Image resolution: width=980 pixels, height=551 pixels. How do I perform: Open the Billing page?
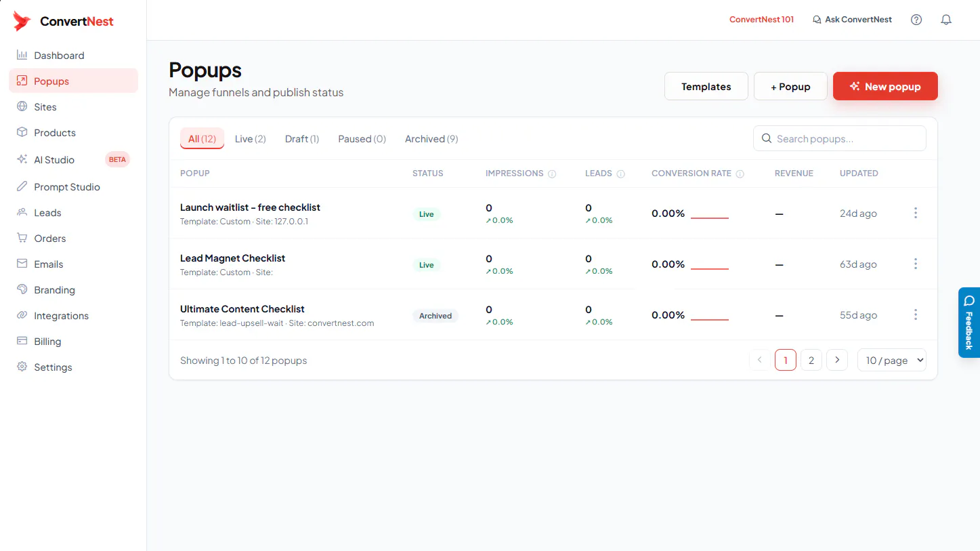tap(73, 342)
